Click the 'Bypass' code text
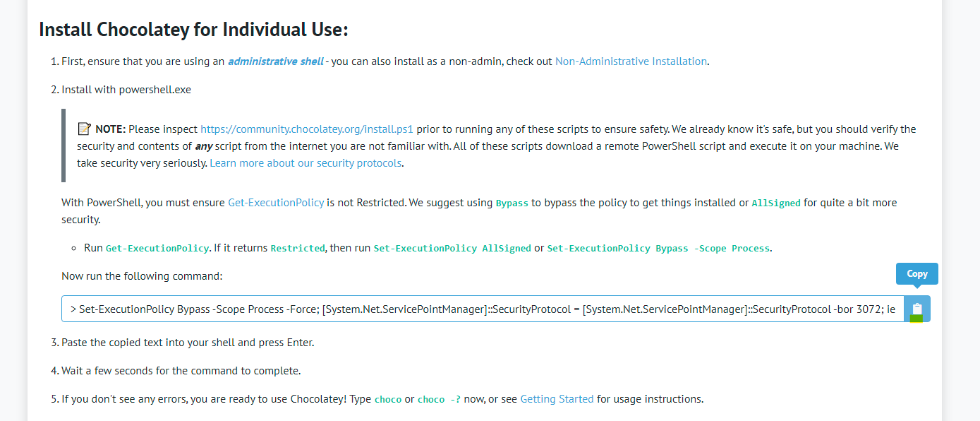This screenshot has height=421, width=980. 512,203
